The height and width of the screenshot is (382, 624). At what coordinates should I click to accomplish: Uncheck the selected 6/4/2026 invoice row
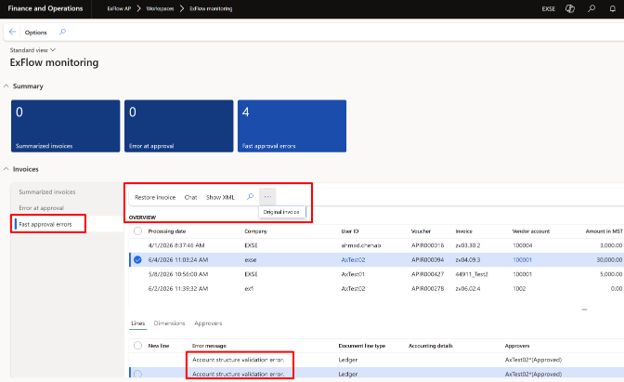click(x=138, y=260)
